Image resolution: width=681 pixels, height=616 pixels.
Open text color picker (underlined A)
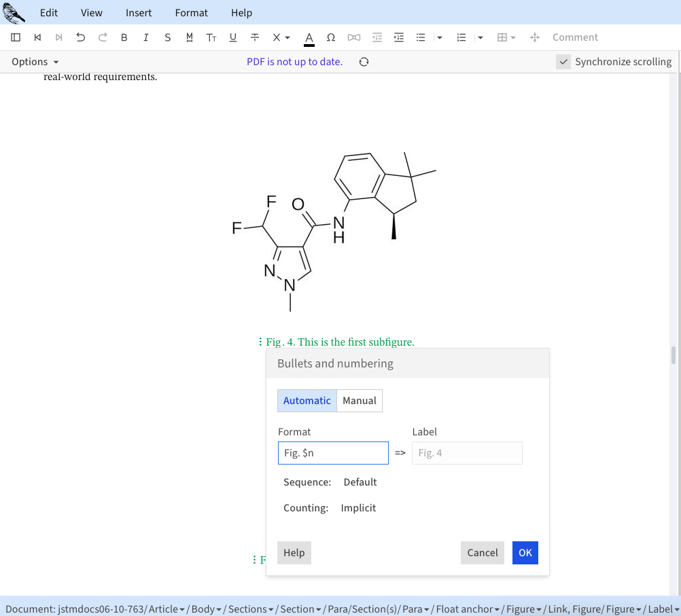pos(309,37)
